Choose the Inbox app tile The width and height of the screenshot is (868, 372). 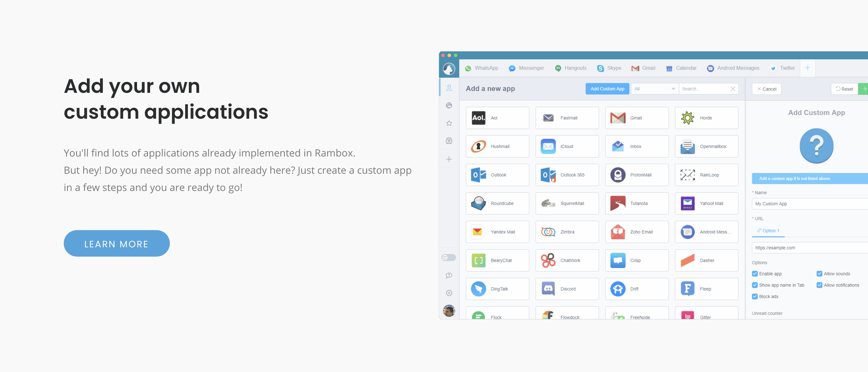[x=637, y=147]
